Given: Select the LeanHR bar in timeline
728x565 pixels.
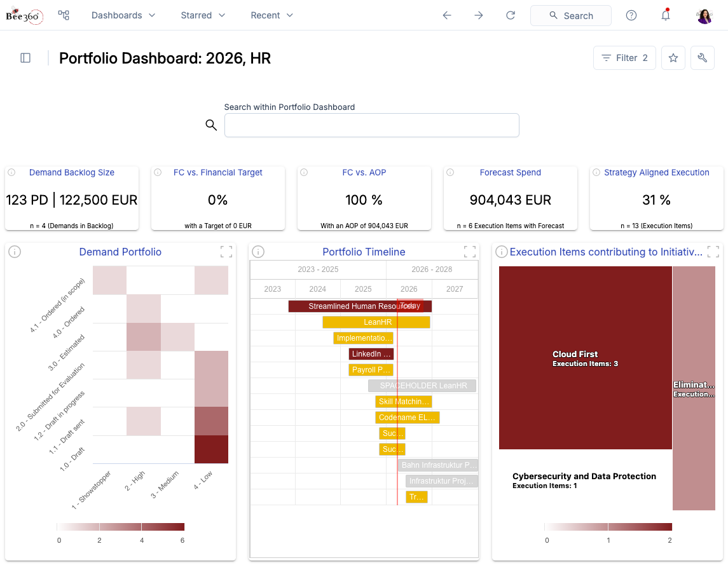Looking at the screenshot, I should tap(376, 322).
